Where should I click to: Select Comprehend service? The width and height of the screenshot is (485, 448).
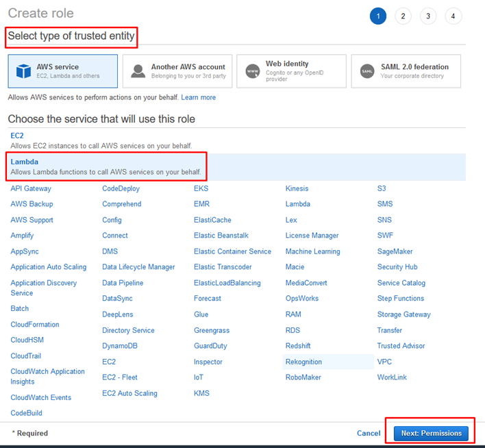[122, 204]
